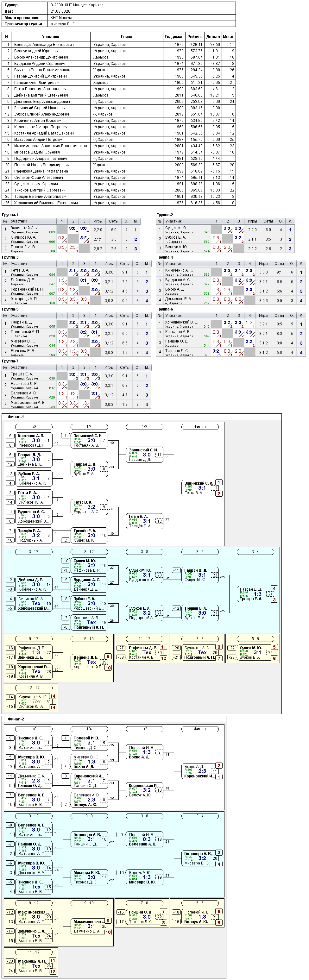Screen dimensions: 309x980
Task: Click rating value "698.23"
Action: point(196,184)
